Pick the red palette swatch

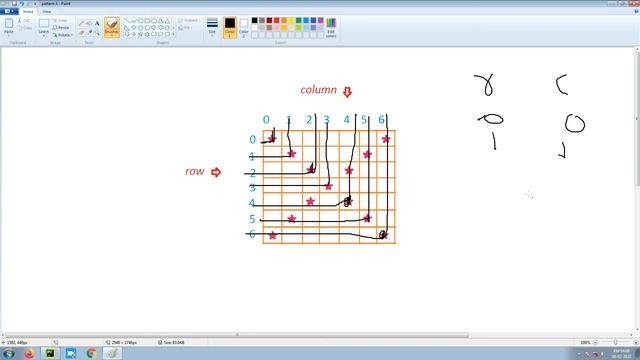(x=277, y=20)
